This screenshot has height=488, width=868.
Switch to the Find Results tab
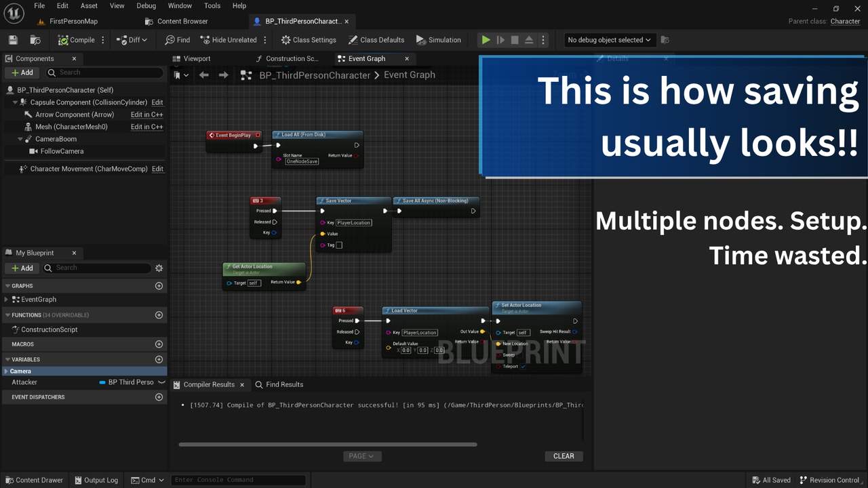(x=279, y=384)
